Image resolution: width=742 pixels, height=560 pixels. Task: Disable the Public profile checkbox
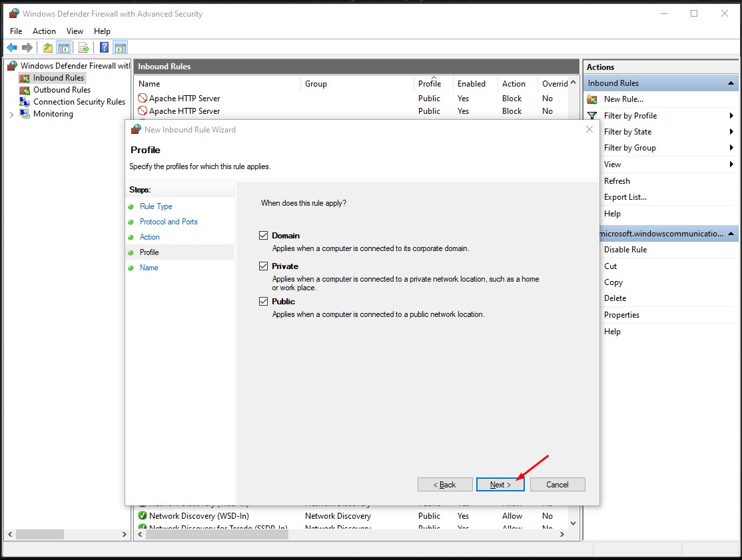click(264, 301)
